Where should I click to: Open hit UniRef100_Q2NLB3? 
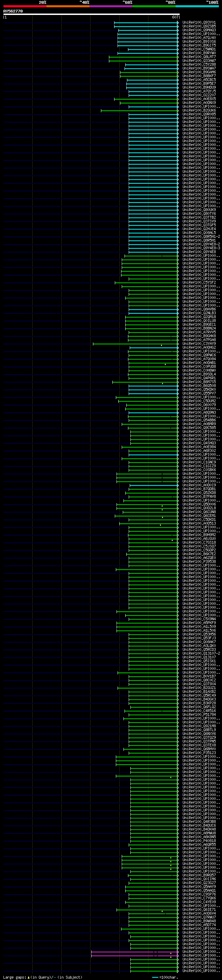point(199,313)
